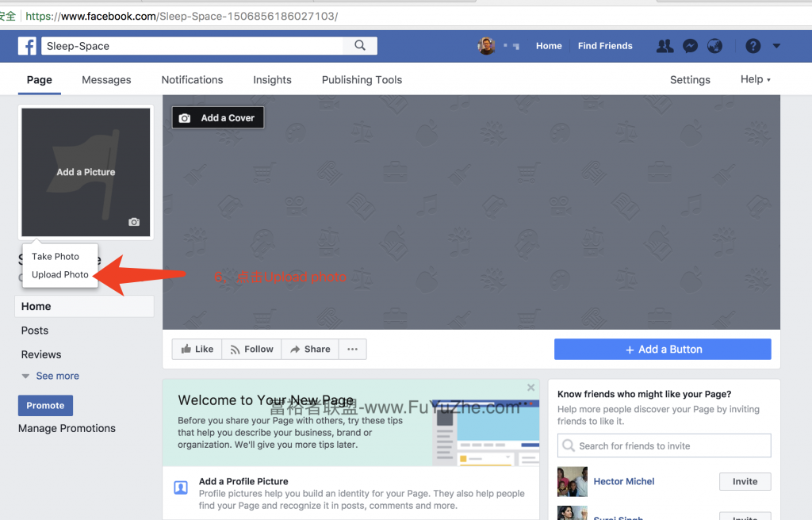Click the Promote button
This screenshot has height=520, width=812.
coord(45,406)
